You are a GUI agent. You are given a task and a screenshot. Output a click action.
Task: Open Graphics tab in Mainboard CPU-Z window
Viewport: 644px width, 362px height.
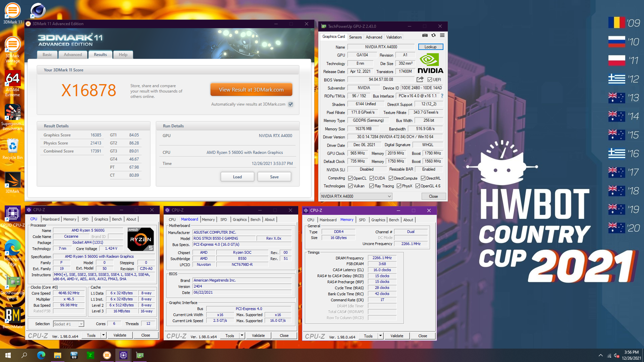click(239, 220)
